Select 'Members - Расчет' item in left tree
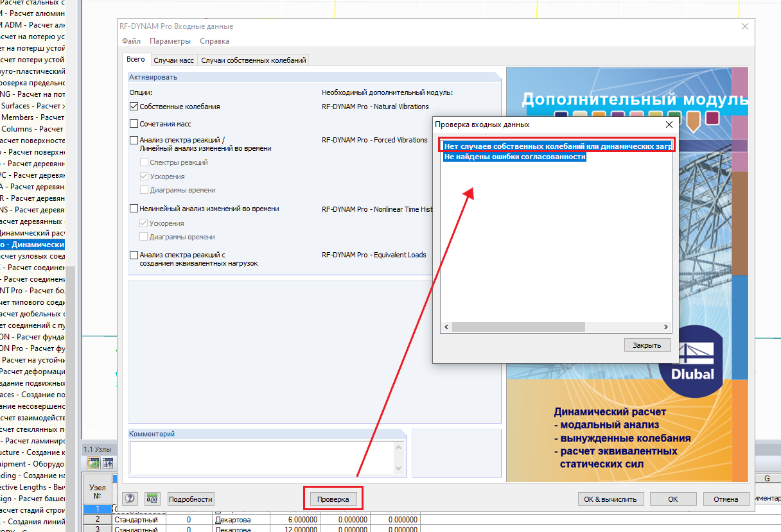Image resolution: width=781 pixels, height=532 pixels. [x=32, y=117]
